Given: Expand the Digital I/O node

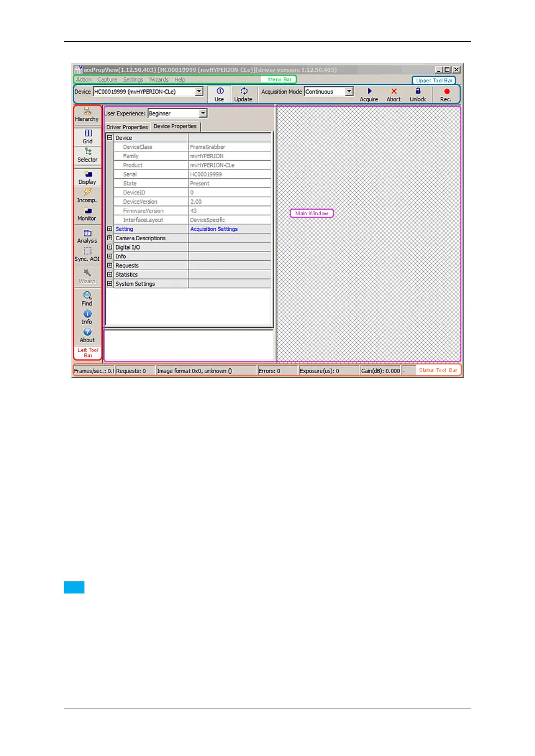Looking at the screenshot, I should click(110, 247).
